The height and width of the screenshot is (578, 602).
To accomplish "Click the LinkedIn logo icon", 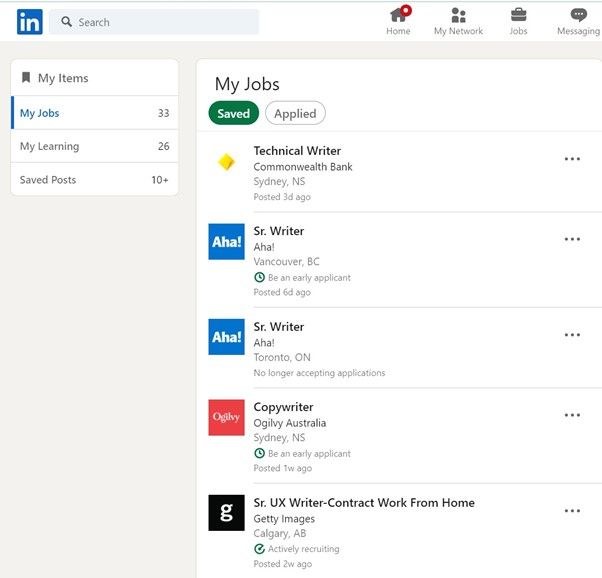I will [x=29, y=22].
